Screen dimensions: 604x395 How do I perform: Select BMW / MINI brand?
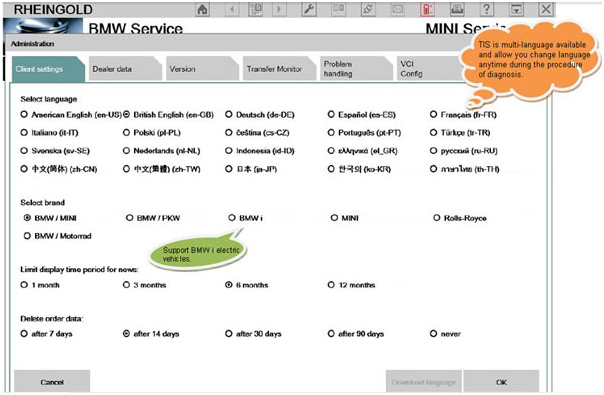27,218
